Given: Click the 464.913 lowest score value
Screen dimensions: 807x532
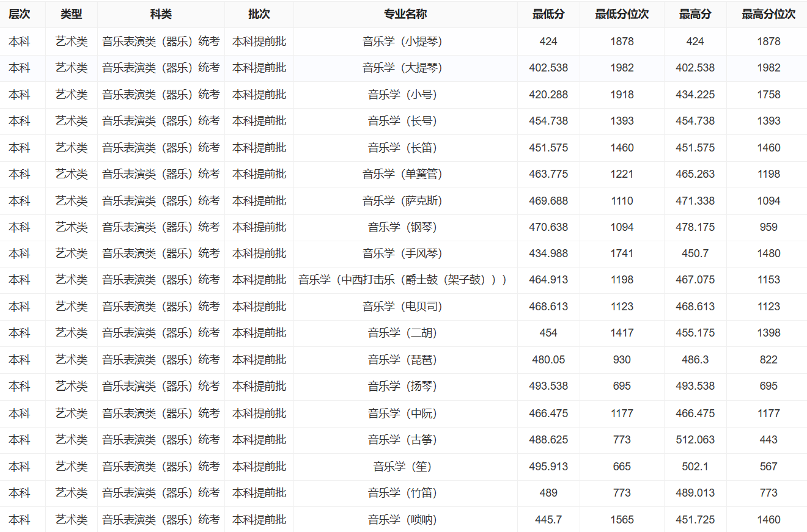Looking at the screenshot, I should 548,280.
